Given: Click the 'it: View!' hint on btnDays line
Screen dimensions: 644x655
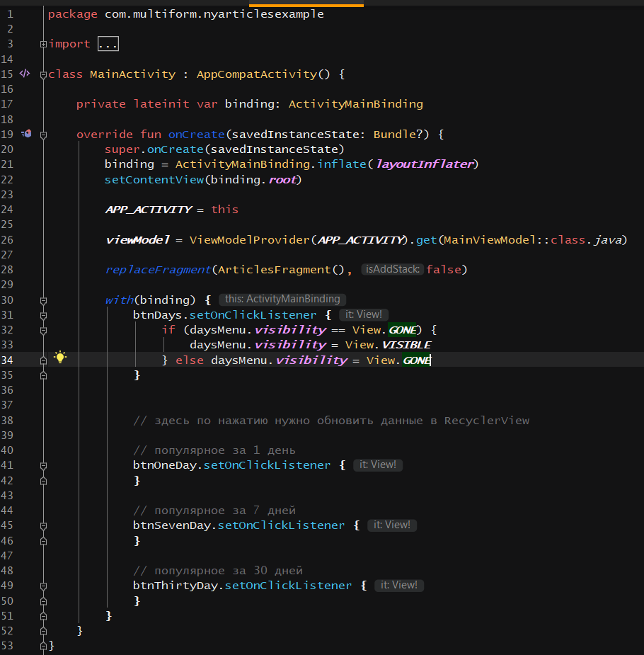Looking at the screenshot, I should click(364, 314).
